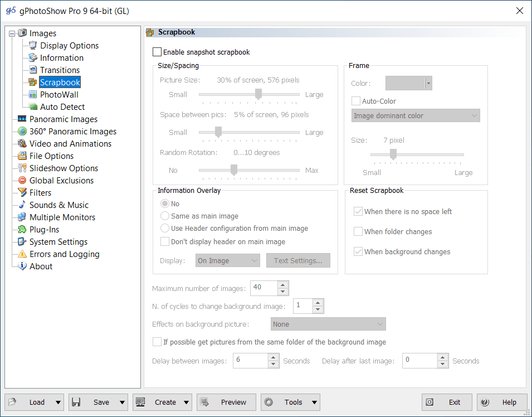Image resolution: width=532 pixels, height=417 pixels.
Task: Open System Settings page in tree
Action: pyautogui.click(x=58, y=242)
